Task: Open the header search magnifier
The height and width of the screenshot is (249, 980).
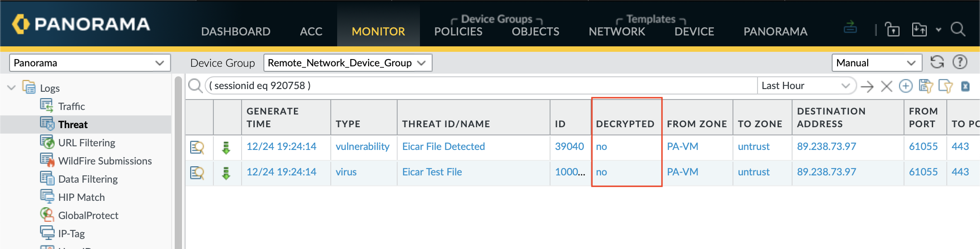Action: [x=958, y=30]
